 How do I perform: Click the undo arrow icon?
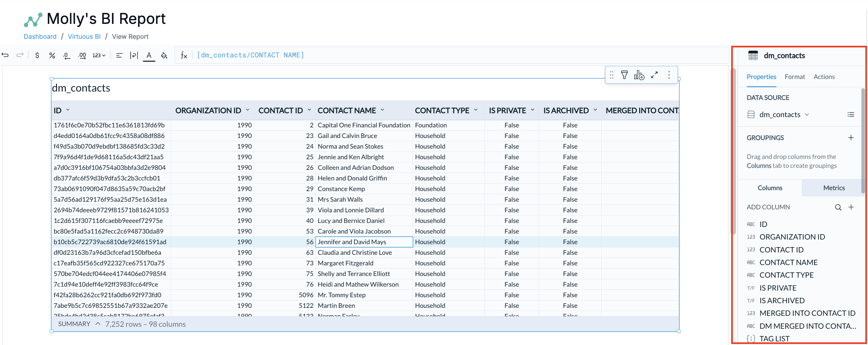(x=5, y=55)
